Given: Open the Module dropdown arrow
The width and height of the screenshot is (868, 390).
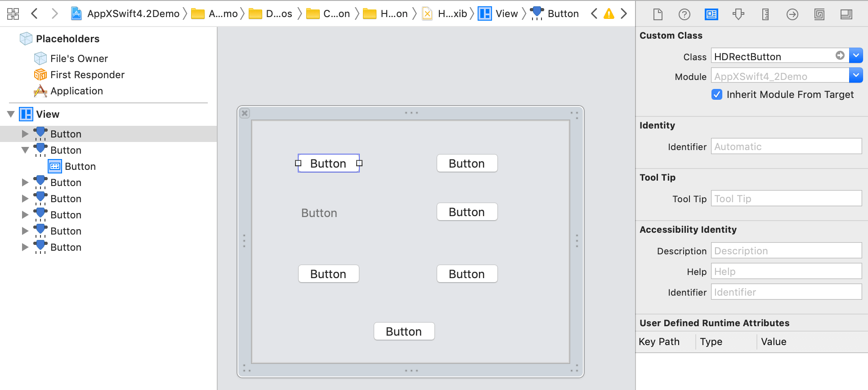Looking at the screenshot, I should pyautogui.click(x=856, y=75).
